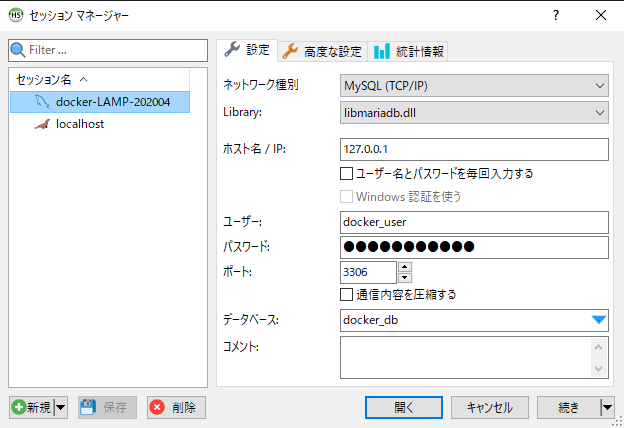Close the セッション マネージャー dialog
This screenshot has width=624, height=428.
pos(601,16)
